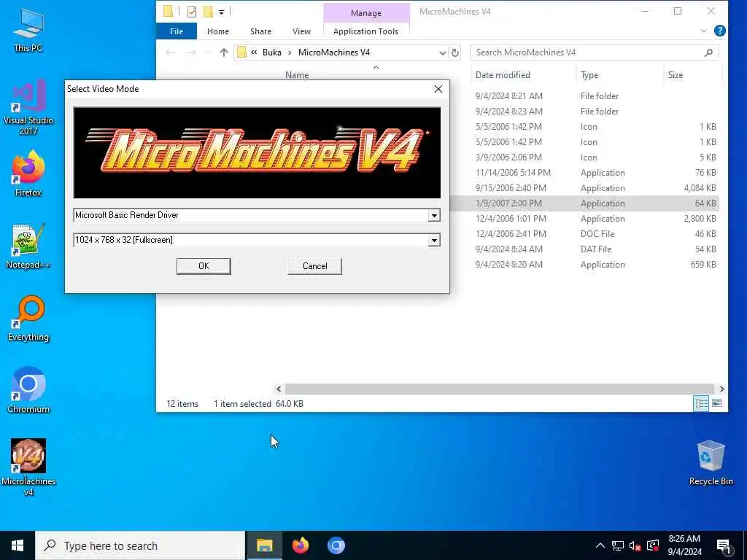Viewport: 747px width, 560px height.
Task: Expand the address bar history dropdown
Action: [x=442, y=52]
